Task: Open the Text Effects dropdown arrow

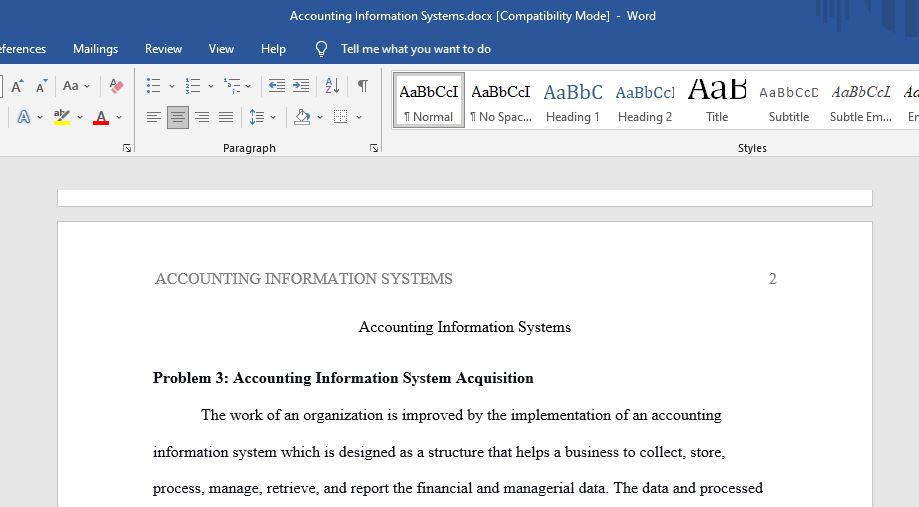Action: (x=40, y=117)
